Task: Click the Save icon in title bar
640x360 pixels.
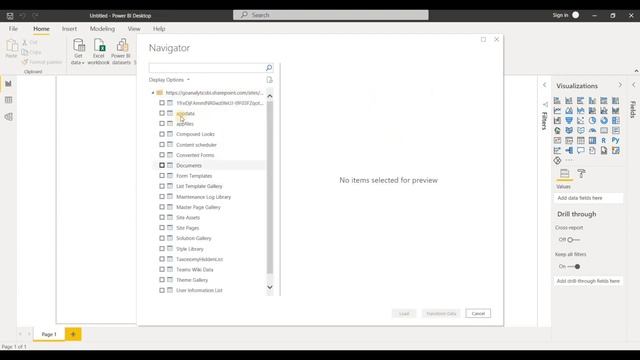Action: [x=10, y=16]
